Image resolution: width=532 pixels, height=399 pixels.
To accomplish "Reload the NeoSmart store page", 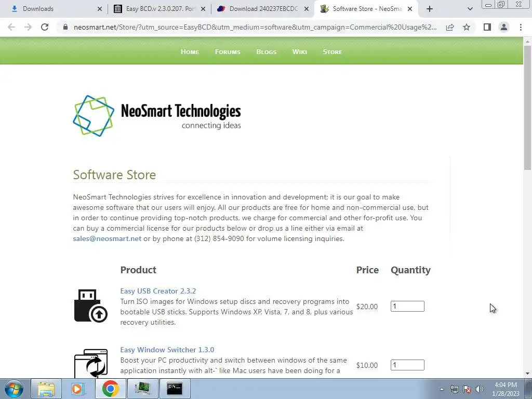I will (45, 27).
